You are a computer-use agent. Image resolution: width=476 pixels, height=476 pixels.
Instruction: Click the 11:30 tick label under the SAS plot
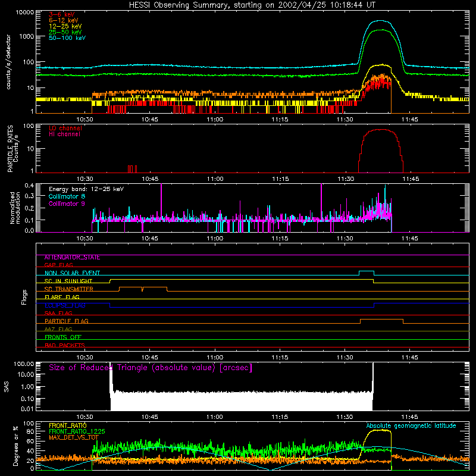[x=345, y=417]
